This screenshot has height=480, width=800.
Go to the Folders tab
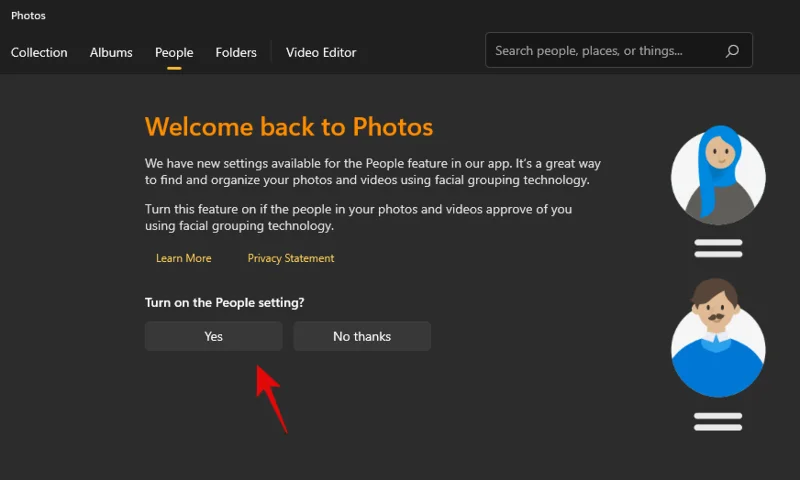click(x=236, y=53)
